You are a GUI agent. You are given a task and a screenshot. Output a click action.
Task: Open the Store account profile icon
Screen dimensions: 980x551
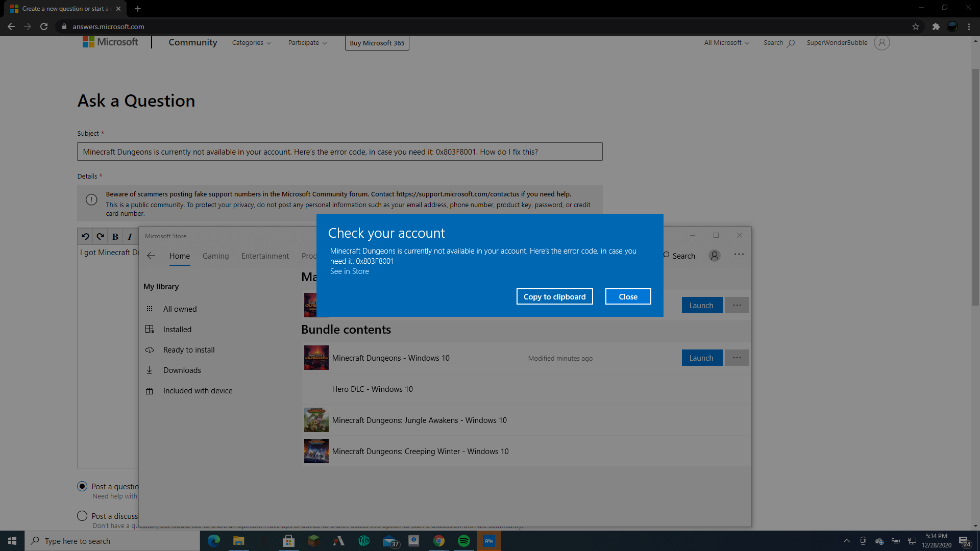[714, 256]
